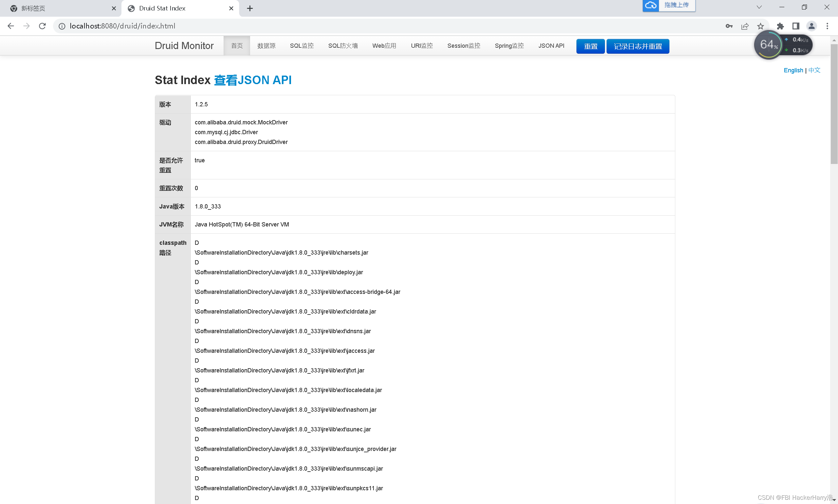Click the cloud upload icon
Screen dimensions: 838x504
pos(651,5)
